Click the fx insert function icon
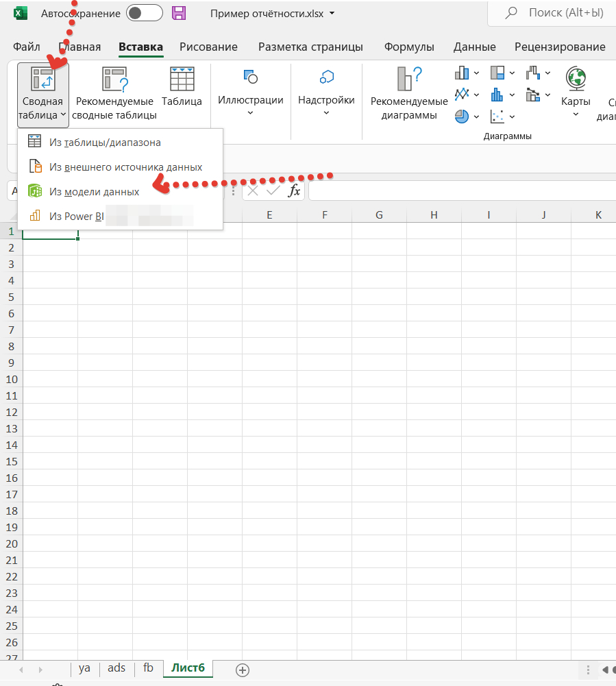The width and height of the screenshot is (616, 686). (294, 191)
